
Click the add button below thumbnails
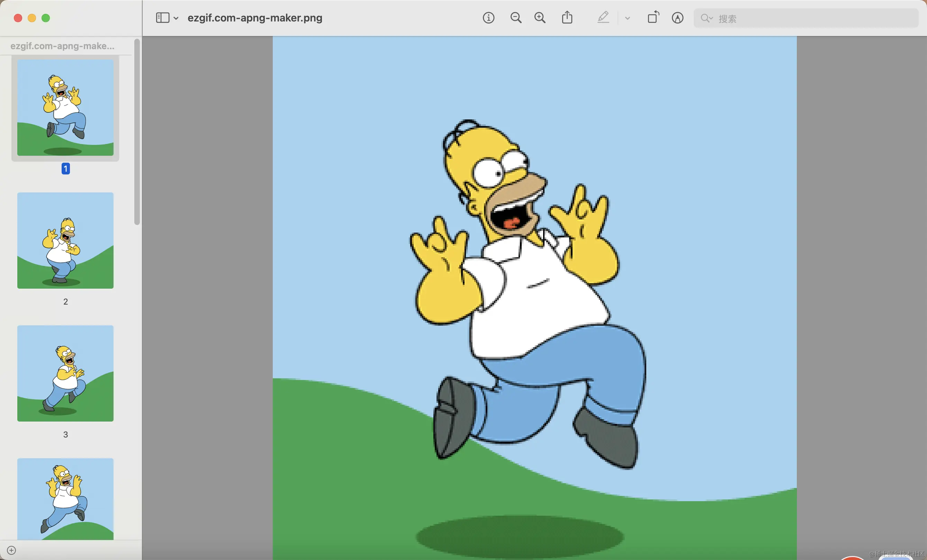pos(11,550)
